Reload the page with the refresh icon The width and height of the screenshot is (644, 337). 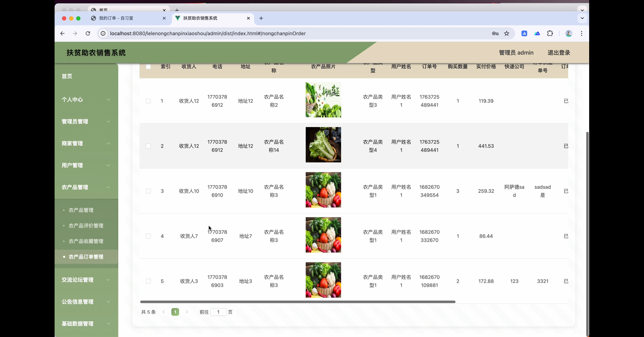[x=88, y=33]
